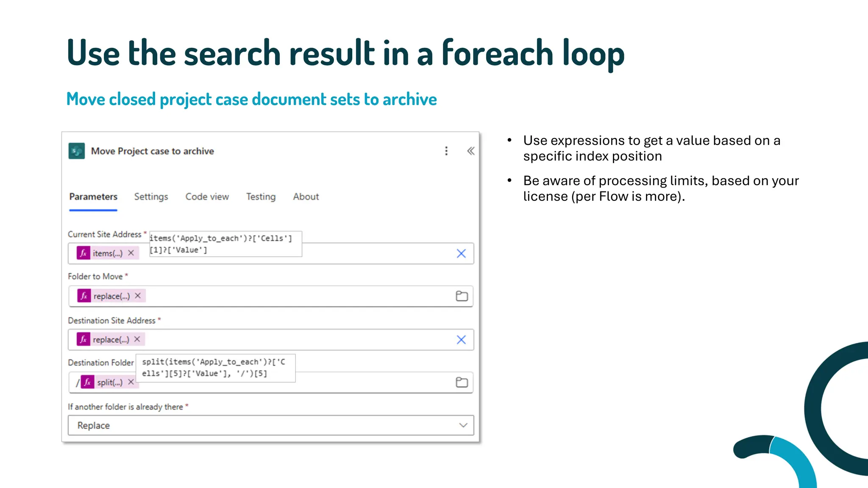Remove the split(...) token with its X
Viewport: 868px width, 488px height.
pyautogui.click(x=131, y=382)
